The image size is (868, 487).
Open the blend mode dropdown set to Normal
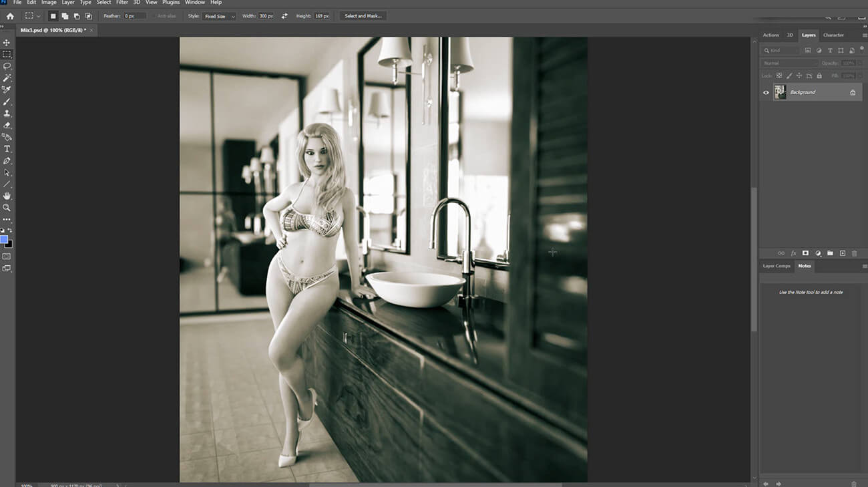pyautogui.click(x=789, y=63)
